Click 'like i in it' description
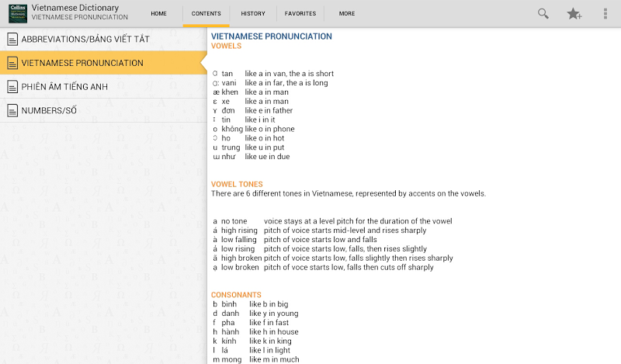Screen dimensions: 621x364 (x=260, y=120)
